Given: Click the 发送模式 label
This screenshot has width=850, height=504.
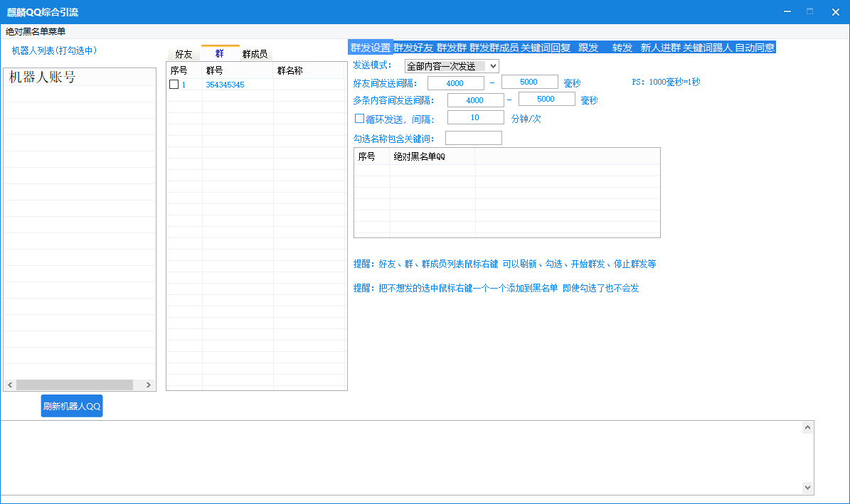Looking at the screenshot, I should tap(372, 65).
